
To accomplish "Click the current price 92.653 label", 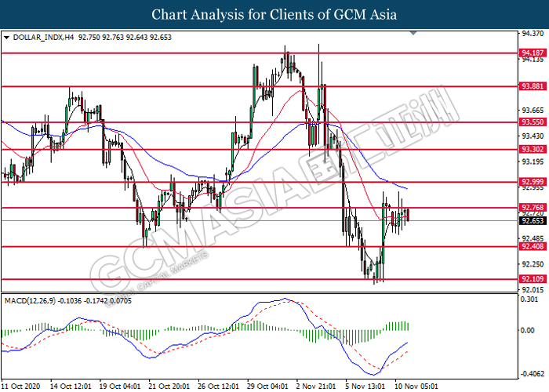I will click(x=533, y=221).
